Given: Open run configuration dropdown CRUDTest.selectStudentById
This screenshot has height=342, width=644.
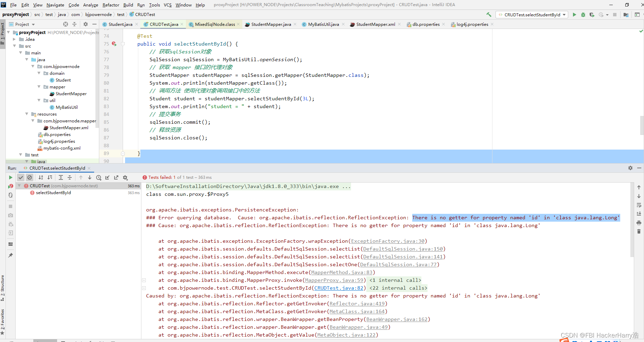Looking at the screenshot, I should [x=532, y=15].
